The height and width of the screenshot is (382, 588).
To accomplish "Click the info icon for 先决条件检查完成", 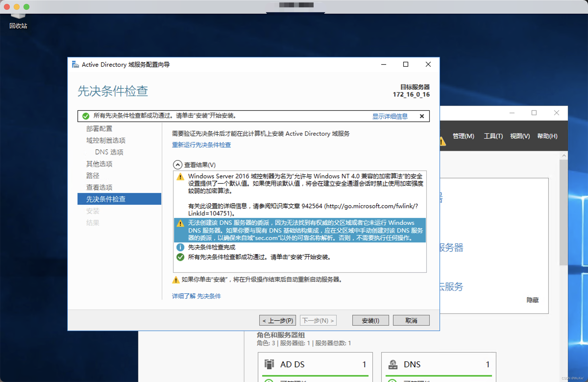I will click(180, 247).
